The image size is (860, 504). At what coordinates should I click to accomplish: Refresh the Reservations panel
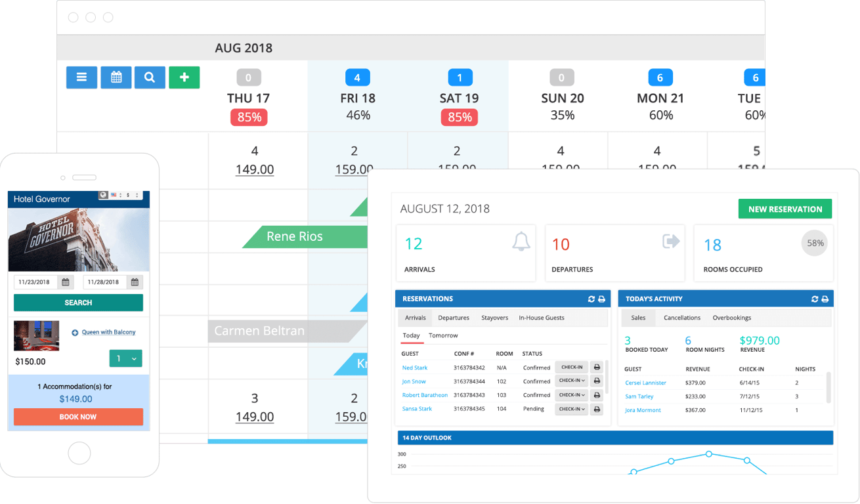[591, 299]
